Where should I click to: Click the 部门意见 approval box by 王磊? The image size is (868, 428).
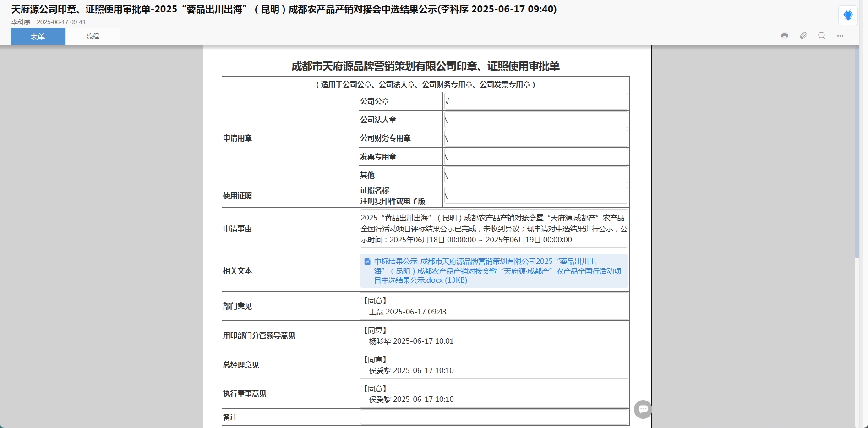coord(494,306)
